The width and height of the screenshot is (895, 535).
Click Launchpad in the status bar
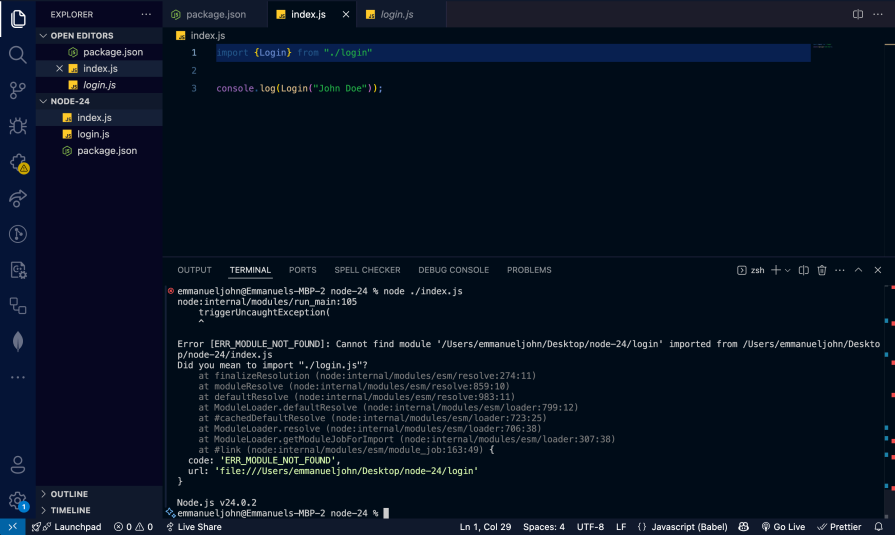(67, 527)
